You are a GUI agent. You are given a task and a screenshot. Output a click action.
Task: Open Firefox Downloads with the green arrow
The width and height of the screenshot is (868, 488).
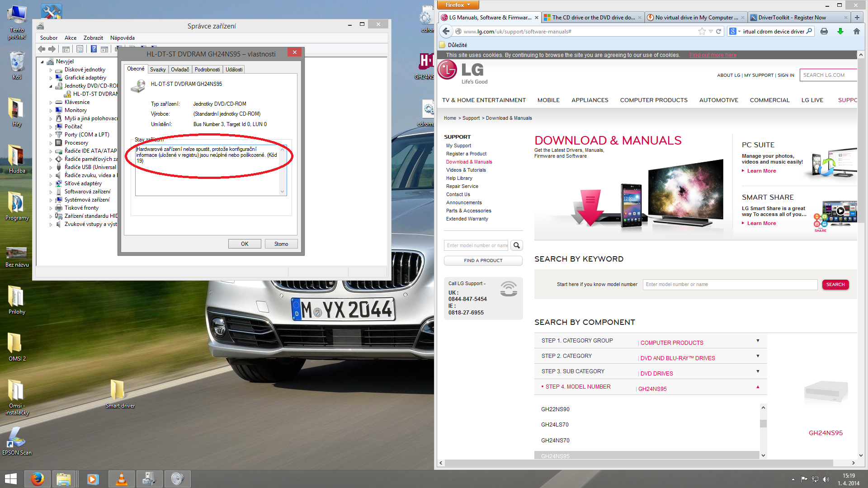(840, 31)
